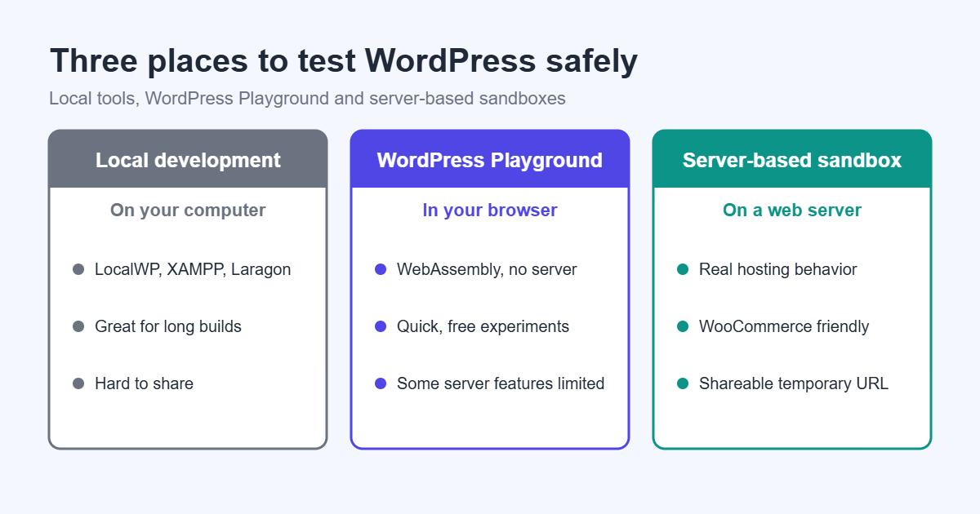
Task: Click the 'Hard to share' text
Action: (x=144, y=383)
